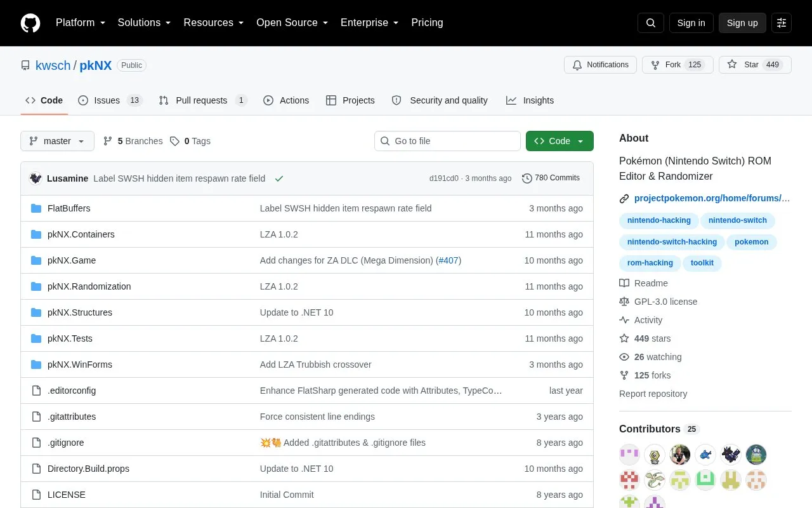This screenshot has width=812, height=508.
Task: Open the Insights tab
Action: [x=530, y=100]
